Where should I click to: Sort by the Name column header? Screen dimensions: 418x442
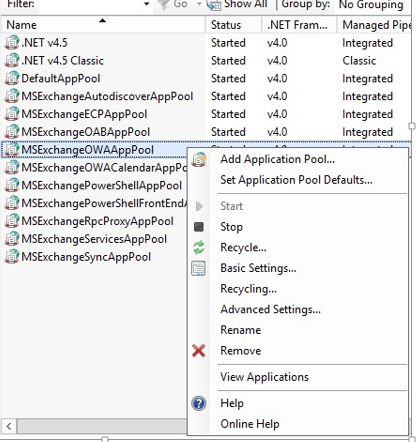point(103,25)
